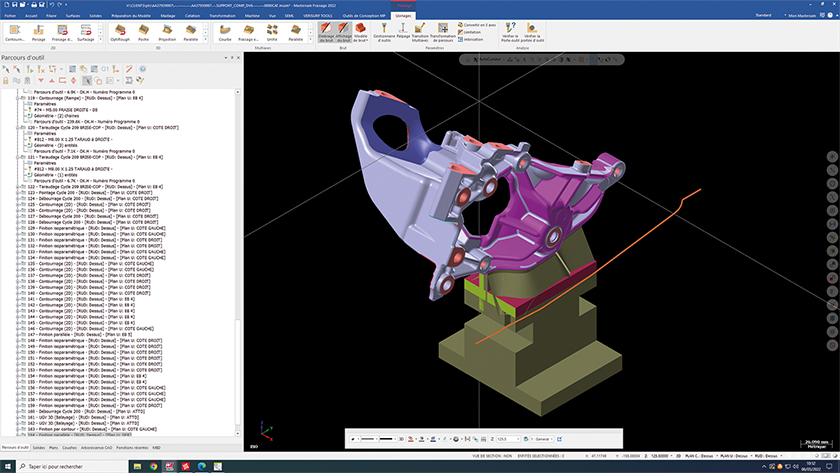
Task: Select Paramètres under operation 121
Action: tap(46, 163)
